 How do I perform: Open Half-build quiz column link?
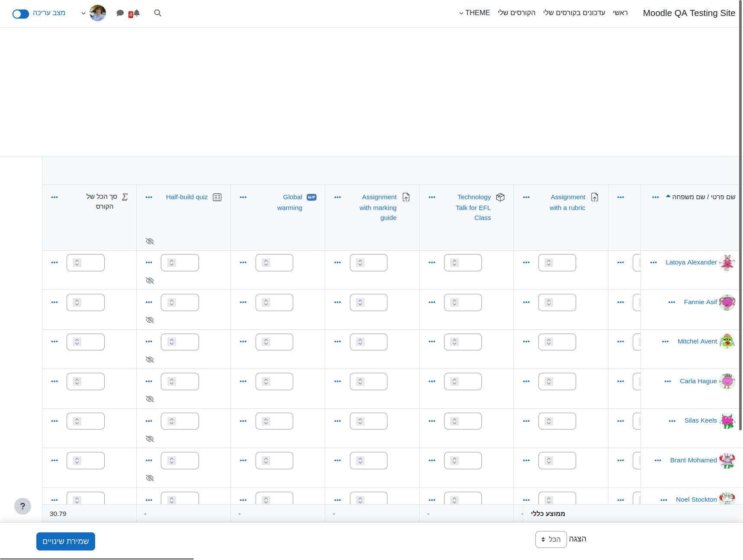tap(187, 197)
